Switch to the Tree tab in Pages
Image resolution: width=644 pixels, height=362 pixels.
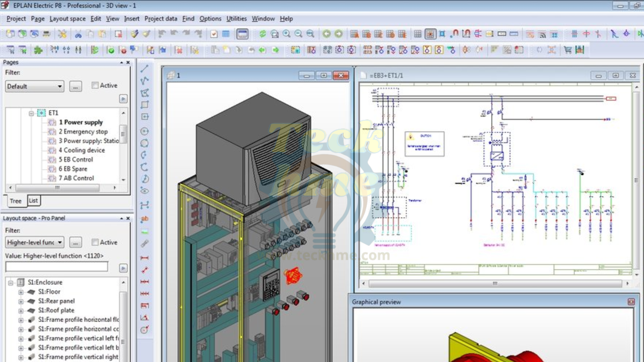tap(16, 201)
